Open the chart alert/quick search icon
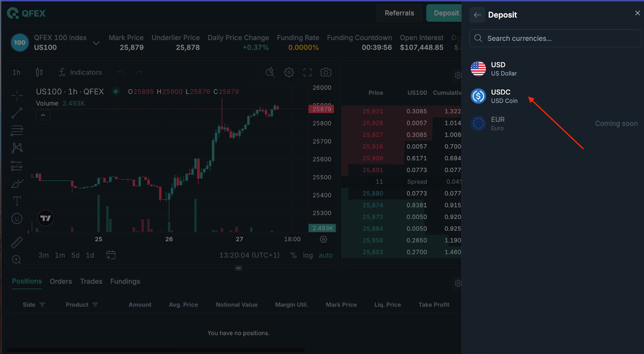This screenshot has height=354, width=644. (x=270, y=72)
